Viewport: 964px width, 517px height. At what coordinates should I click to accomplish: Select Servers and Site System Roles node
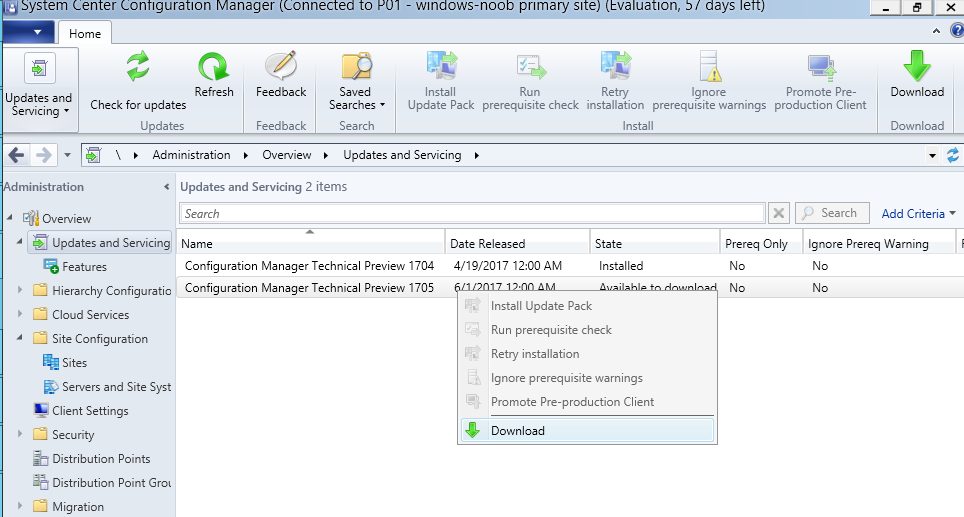coord(117,387)
